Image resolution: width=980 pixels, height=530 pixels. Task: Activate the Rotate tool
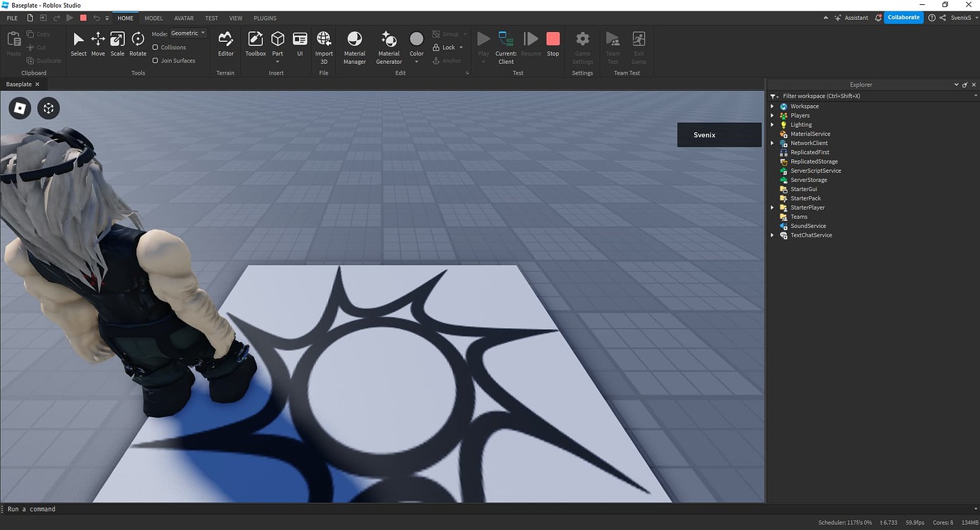point(137,45)
